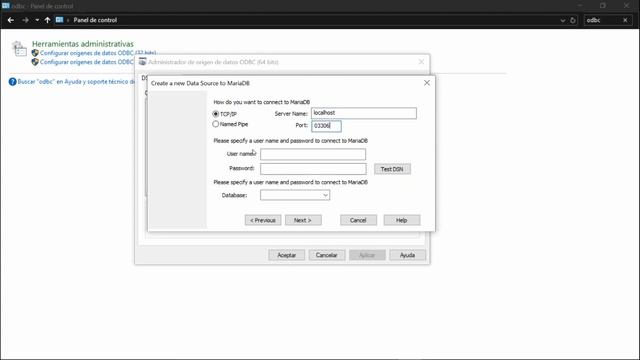Close the ODBC administrator window
The width and height of the screenshot is (640, 360).
pyautogui.click(x=421, y=62)
